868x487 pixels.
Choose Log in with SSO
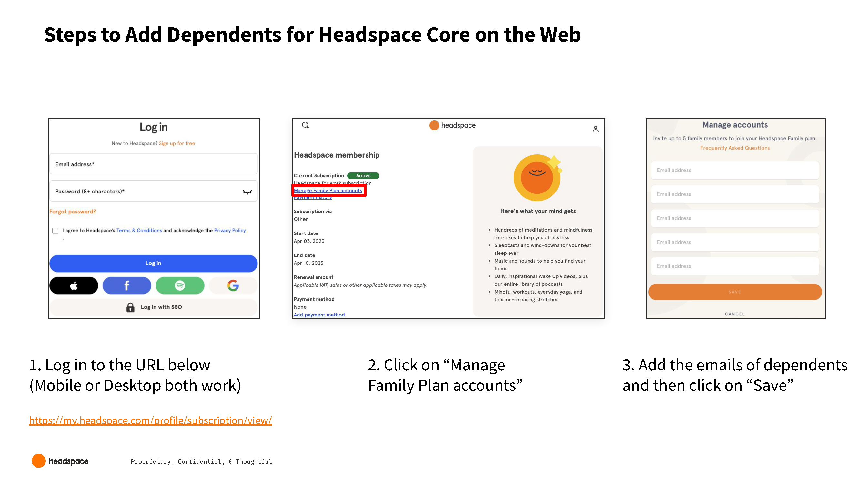(x=154, y=307)
